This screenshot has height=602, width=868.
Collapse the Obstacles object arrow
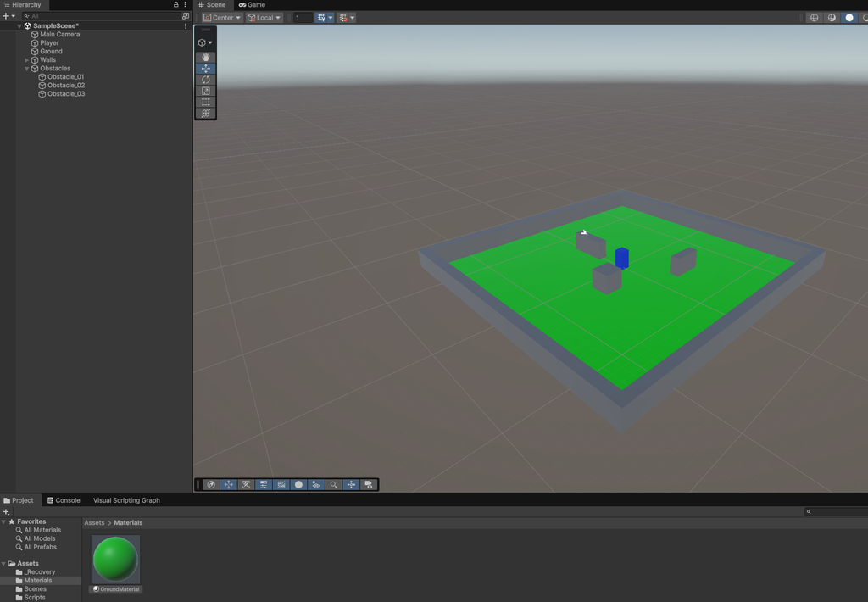tap(26, 69)
